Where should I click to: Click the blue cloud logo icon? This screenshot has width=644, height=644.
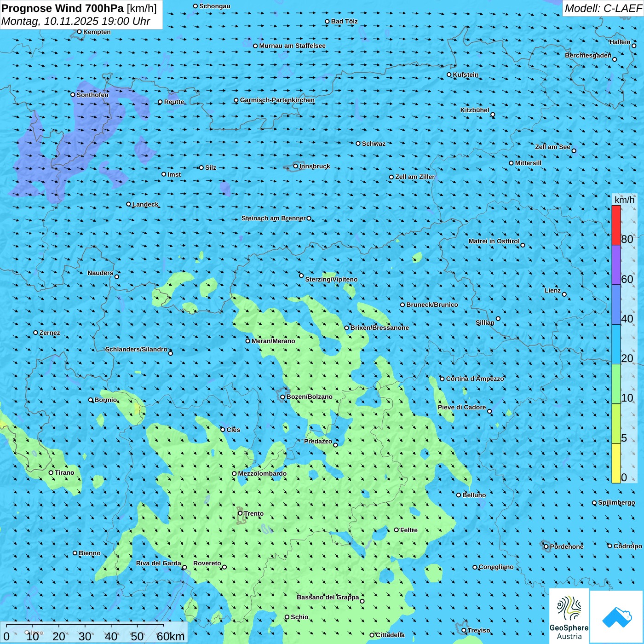617,617
